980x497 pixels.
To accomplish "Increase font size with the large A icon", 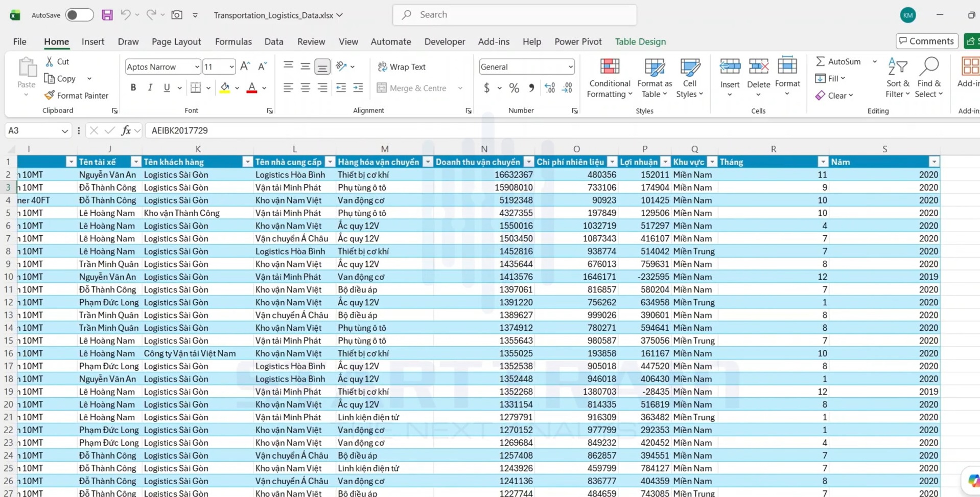I will point(245,66).
